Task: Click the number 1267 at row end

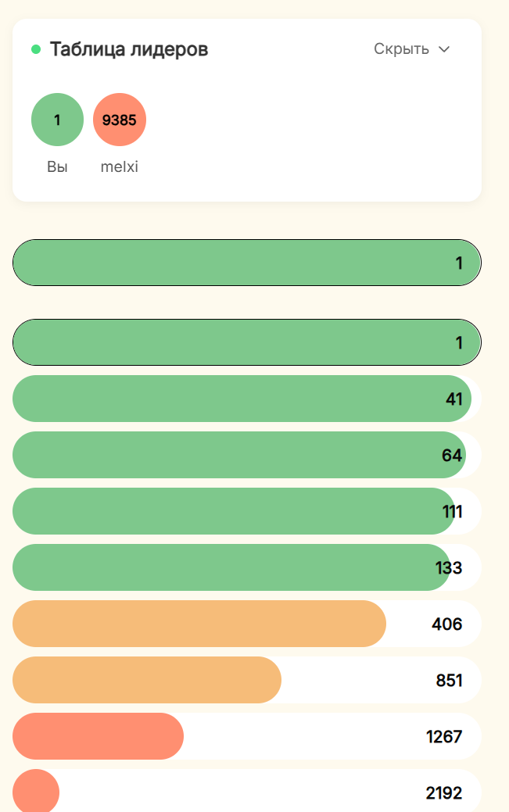Action: tap(443, 736)
